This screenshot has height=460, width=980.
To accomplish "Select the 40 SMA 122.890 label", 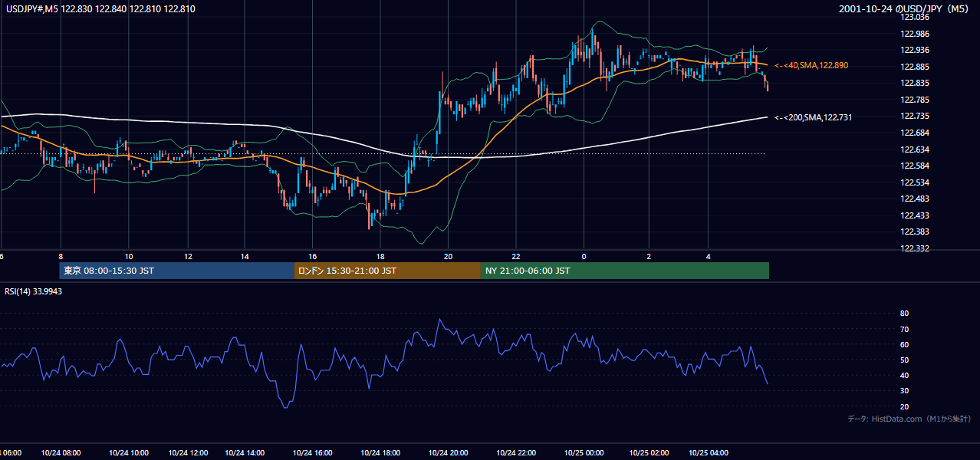I will click(x=811, y=66).
